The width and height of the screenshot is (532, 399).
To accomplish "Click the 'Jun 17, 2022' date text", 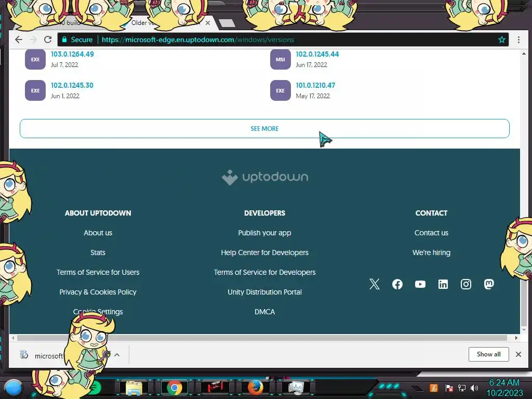I will click(312, 65).
